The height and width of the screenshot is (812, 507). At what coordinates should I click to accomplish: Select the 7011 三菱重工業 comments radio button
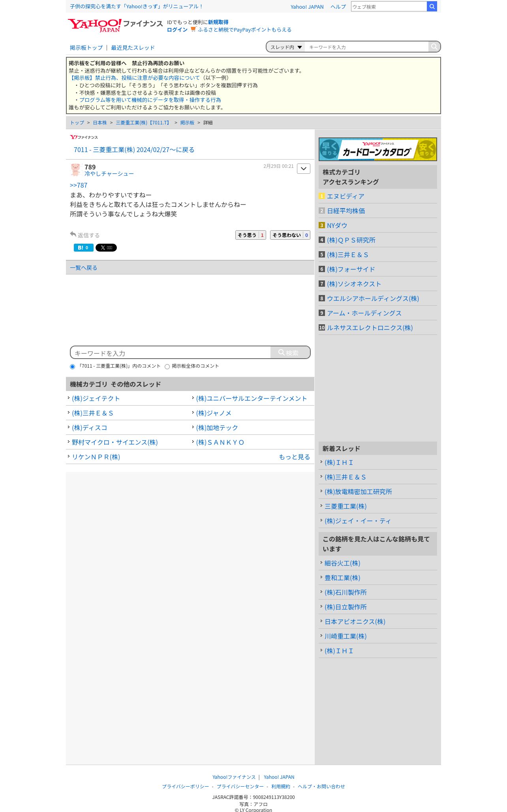click(x=72, y=367)
